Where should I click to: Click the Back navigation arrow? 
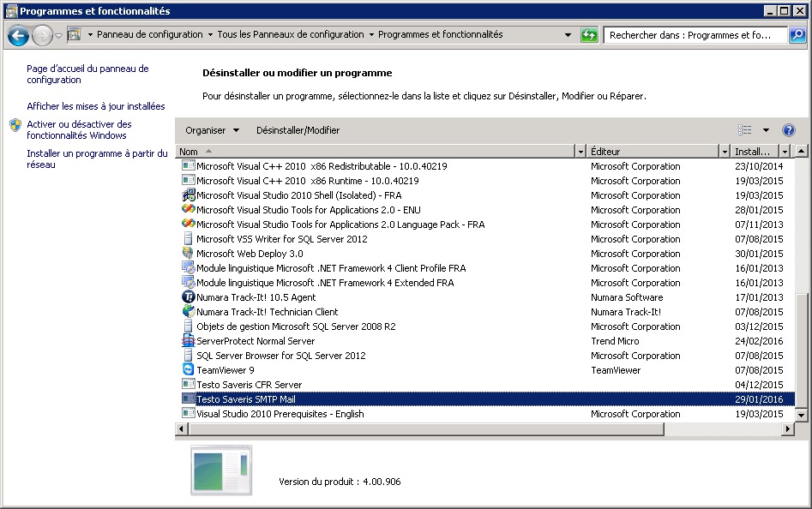click(19, 36)
